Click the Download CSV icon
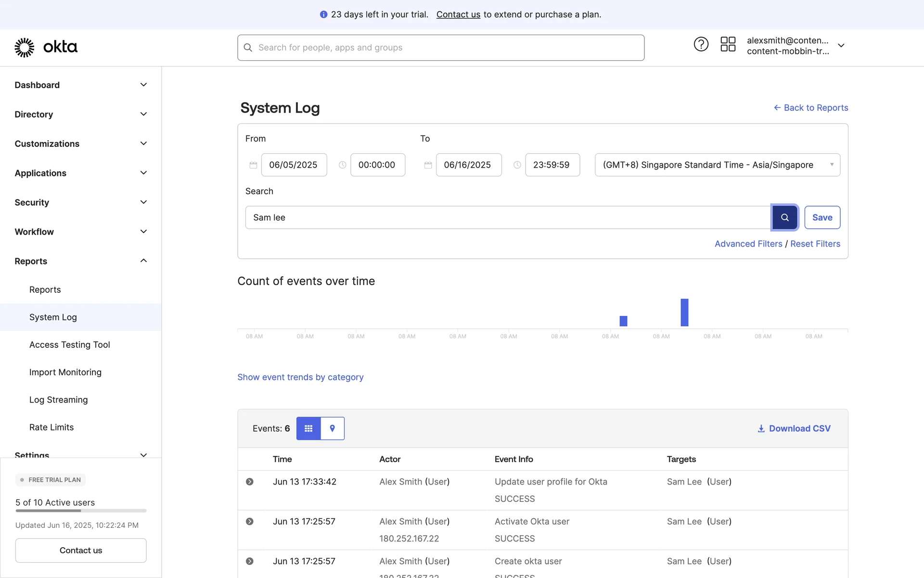This screenshot has height=578, width=924. [761, 429]
